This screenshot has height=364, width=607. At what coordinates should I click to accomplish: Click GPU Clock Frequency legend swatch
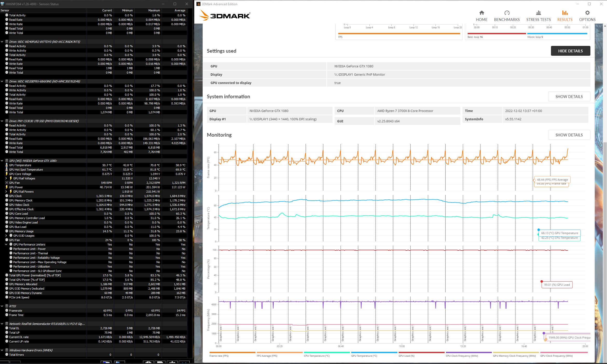pyautogui.click(x=564, y=353)
